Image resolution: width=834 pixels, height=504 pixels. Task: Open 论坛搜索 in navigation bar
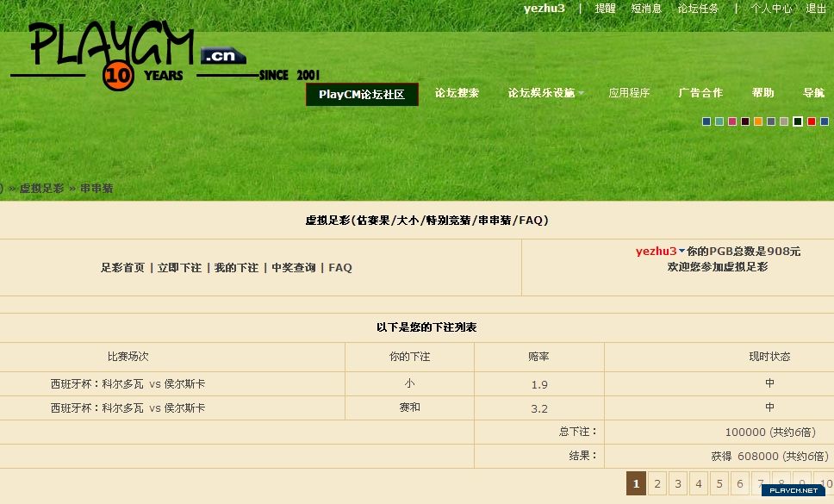coord(457,93)
